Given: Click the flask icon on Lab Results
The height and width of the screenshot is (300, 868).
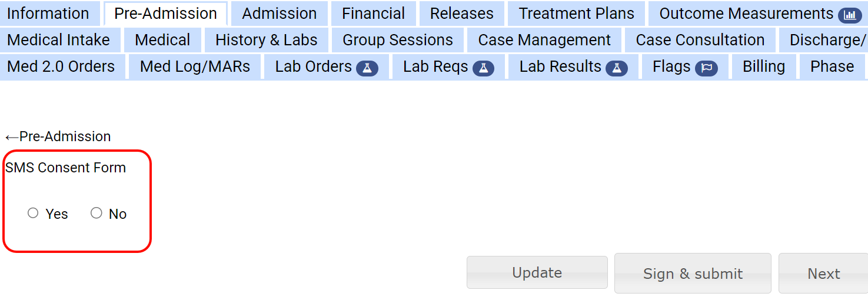Looking at the screenshot, I should click(x=617, y=68).
